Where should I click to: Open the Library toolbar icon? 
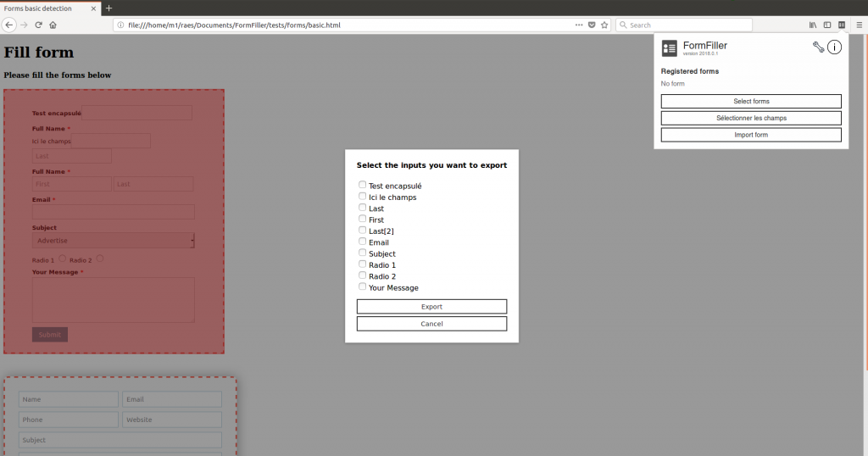pyautogui.click(x=812, y=25)
